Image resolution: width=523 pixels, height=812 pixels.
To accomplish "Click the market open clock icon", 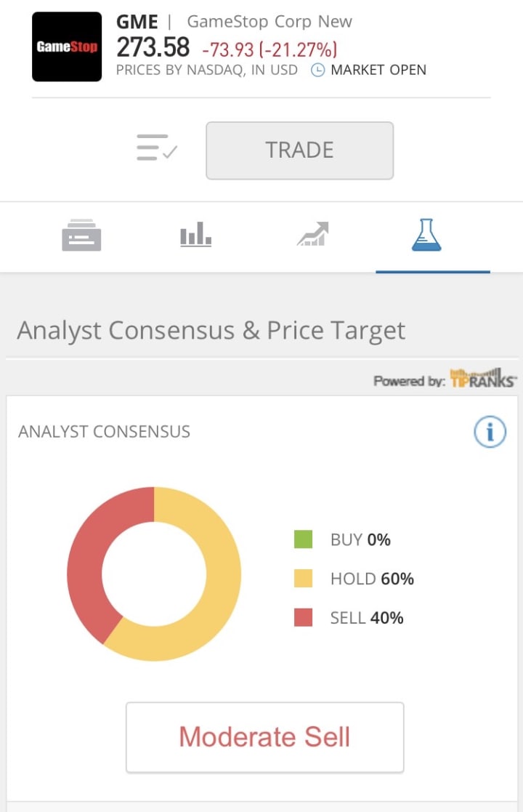I will click(x=317, y=71).
